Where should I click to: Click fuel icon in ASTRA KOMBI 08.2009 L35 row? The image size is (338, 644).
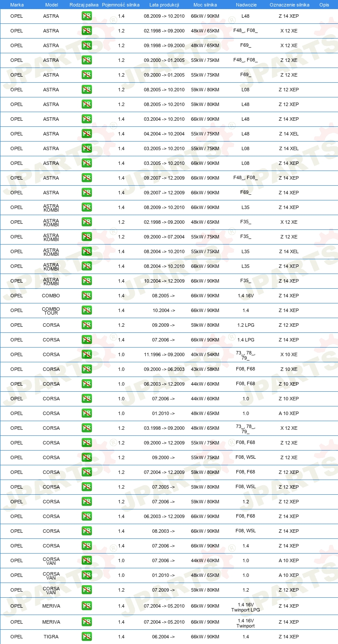(86, 207)
